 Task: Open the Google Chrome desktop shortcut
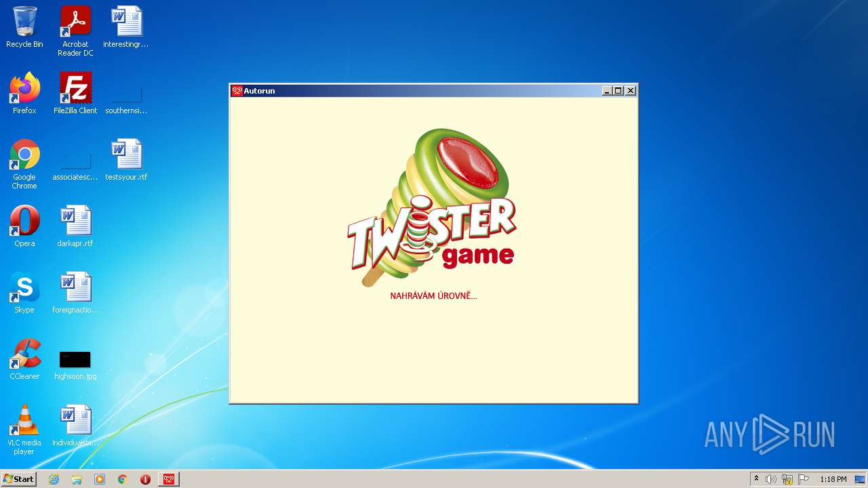[x=24, y=164]
